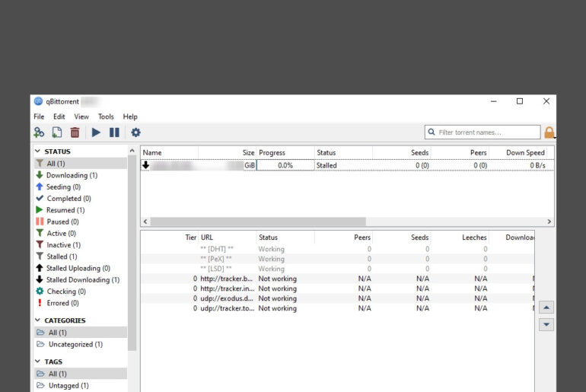Image resolution: width=586 pixels, height=392 pixels.
Task: Select the Completed (0) filter
Action: (81, 199)
